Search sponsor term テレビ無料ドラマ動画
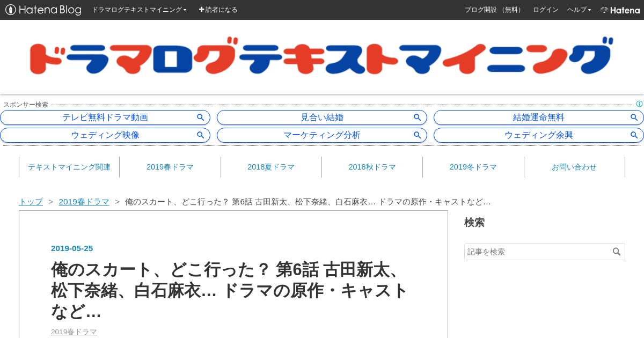The width and height of the screenshot is (644, 338). 105,117
